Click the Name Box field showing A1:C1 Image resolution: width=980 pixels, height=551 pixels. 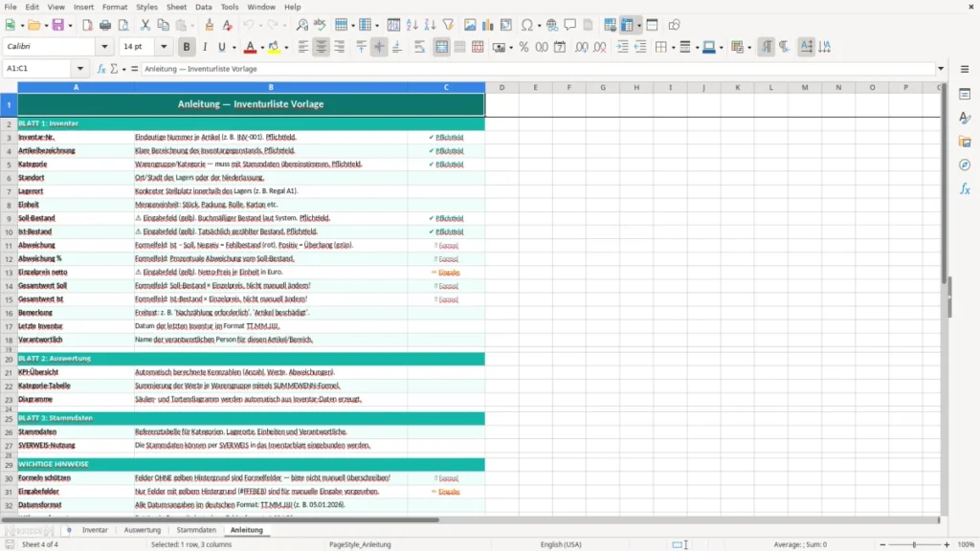[x=38, y=69]
